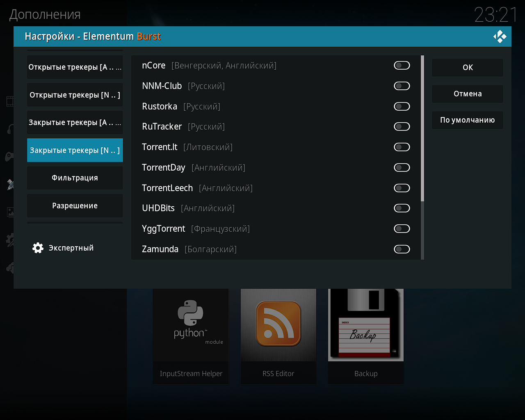Open the Backup floppy disk addon icon

click(x=366, y=325)
